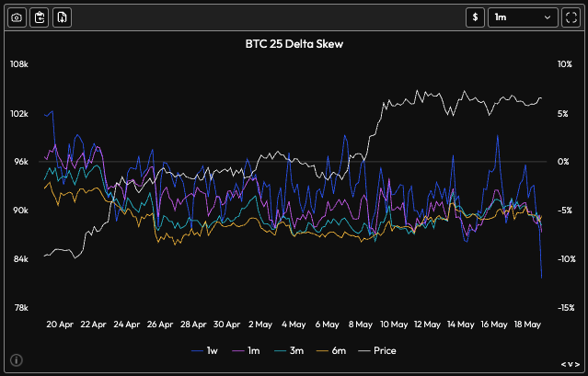
Task: Click the fullscreen expand icon
Action: pos(571,17)
